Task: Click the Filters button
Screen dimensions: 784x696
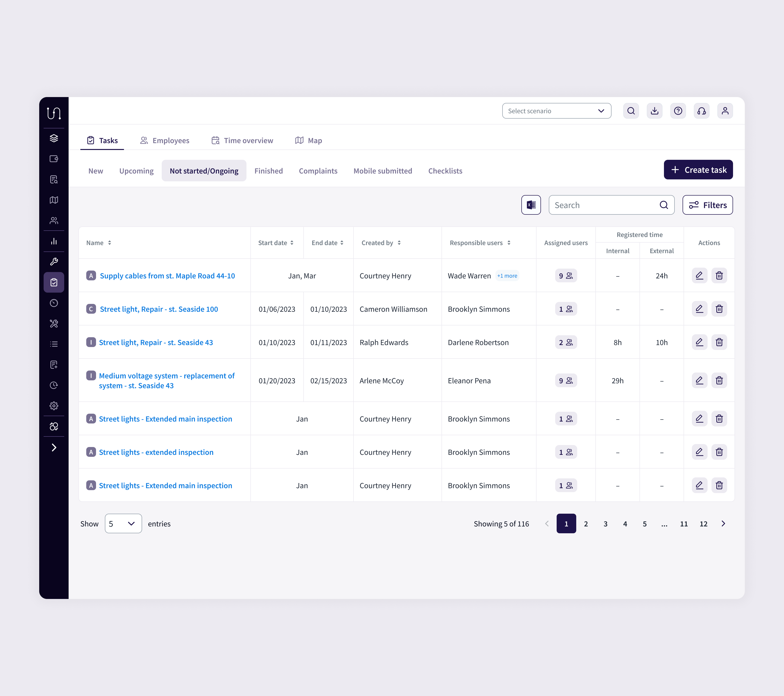Action: [x=707, y=205]
